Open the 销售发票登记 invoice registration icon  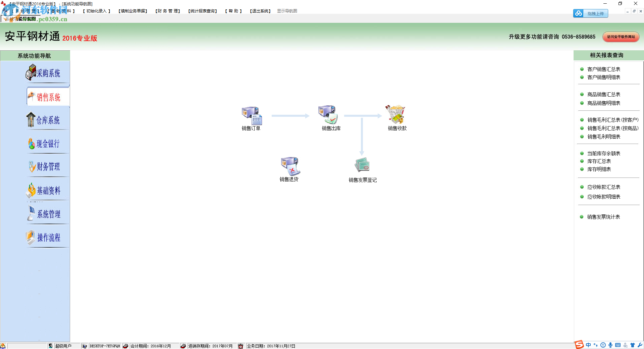(x=362, y=165)
